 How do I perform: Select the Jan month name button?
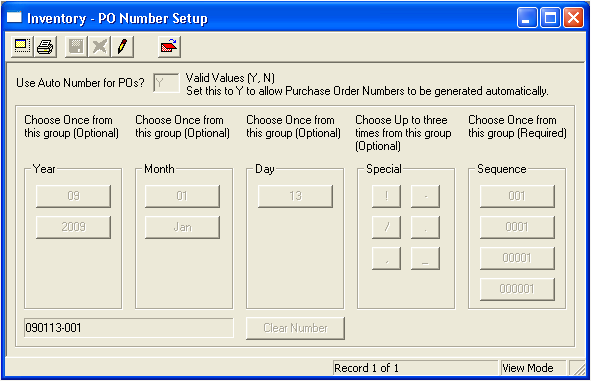click(x=182, y=227)
